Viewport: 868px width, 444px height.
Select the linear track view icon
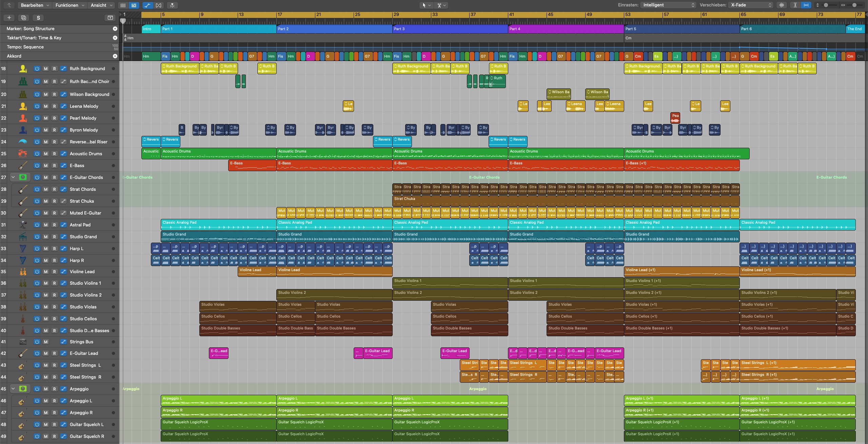click(134, 5)
